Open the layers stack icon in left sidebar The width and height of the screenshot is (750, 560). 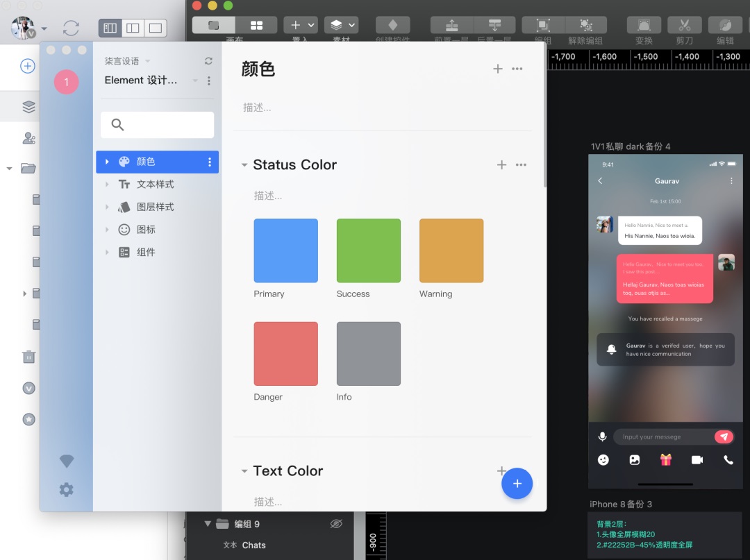(28, 107)
